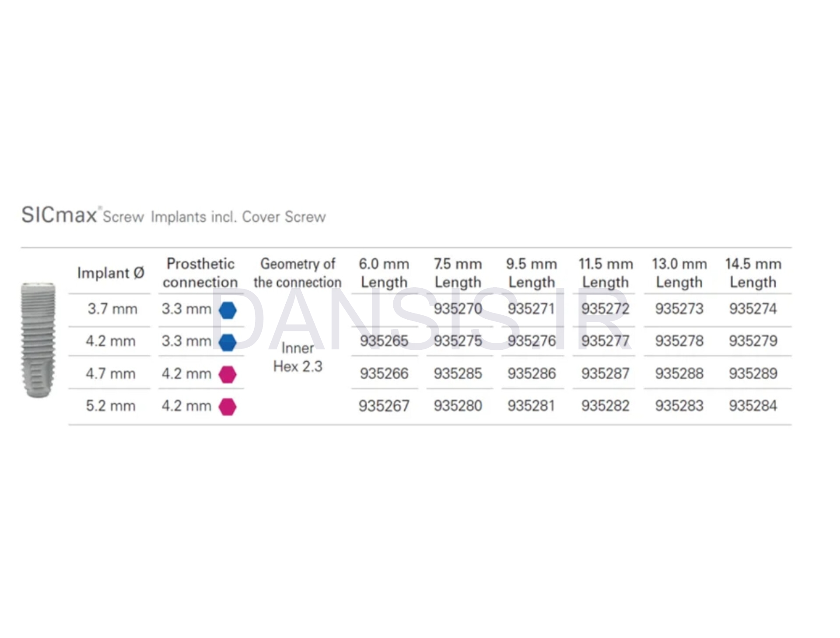This screenshot has width=840, height=638.
Task: Click article number 935285
Action: tap(458, 373)
